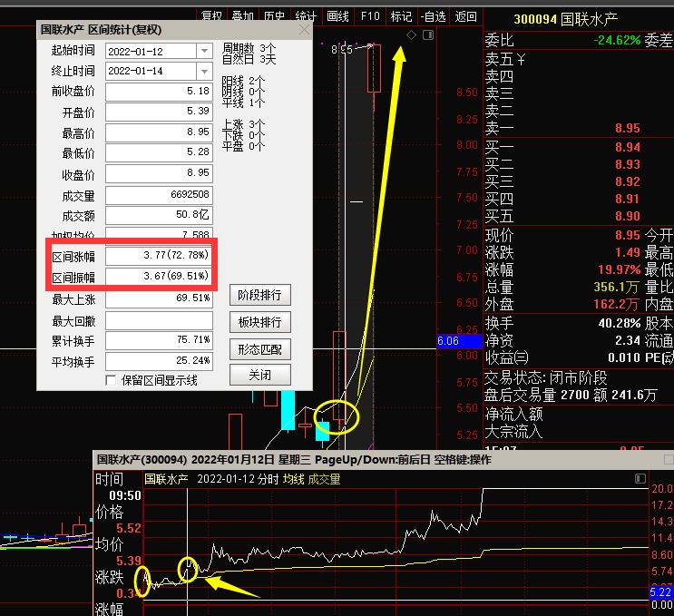
Task: Click the 净流入额 label
Action: click(x=513, y=414)
